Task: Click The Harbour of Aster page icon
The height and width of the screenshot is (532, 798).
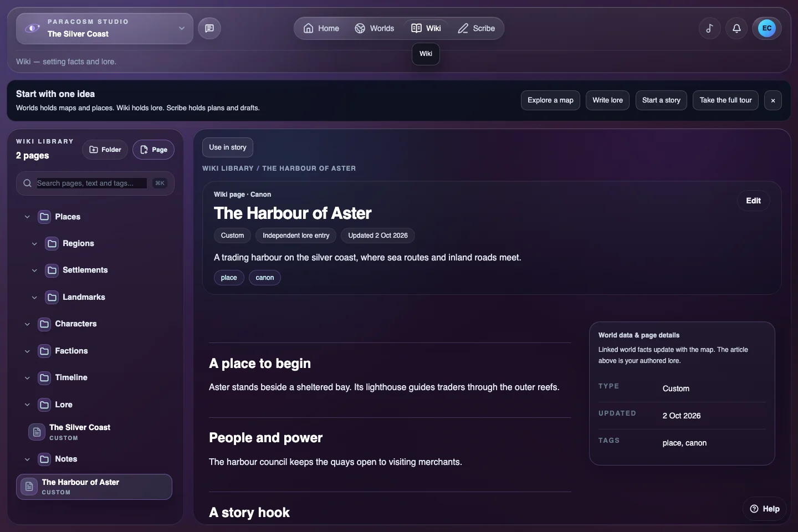Action: click(x=29, y=487)
